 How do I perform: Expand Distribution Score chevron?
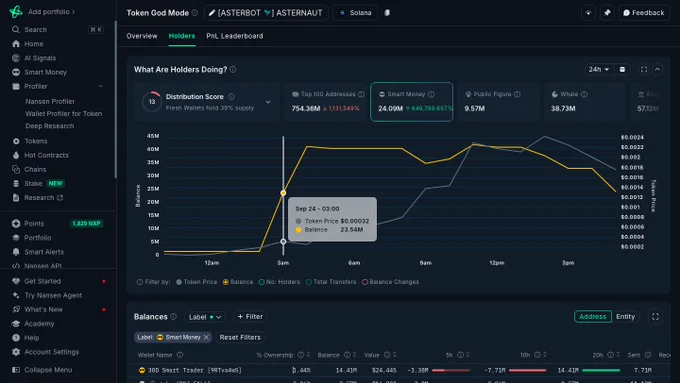point(268,102)
